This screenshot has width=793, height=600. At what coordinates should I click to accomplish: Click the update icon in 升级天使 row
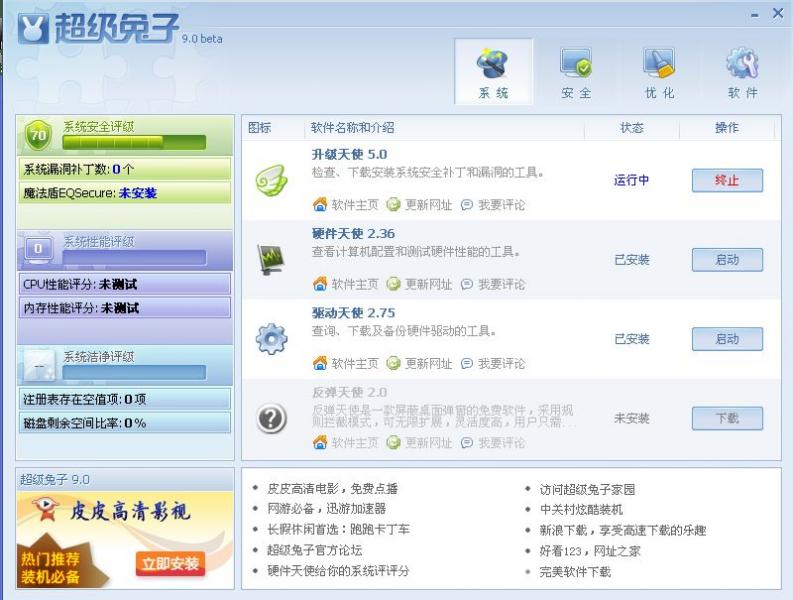(x=393, y=204)
